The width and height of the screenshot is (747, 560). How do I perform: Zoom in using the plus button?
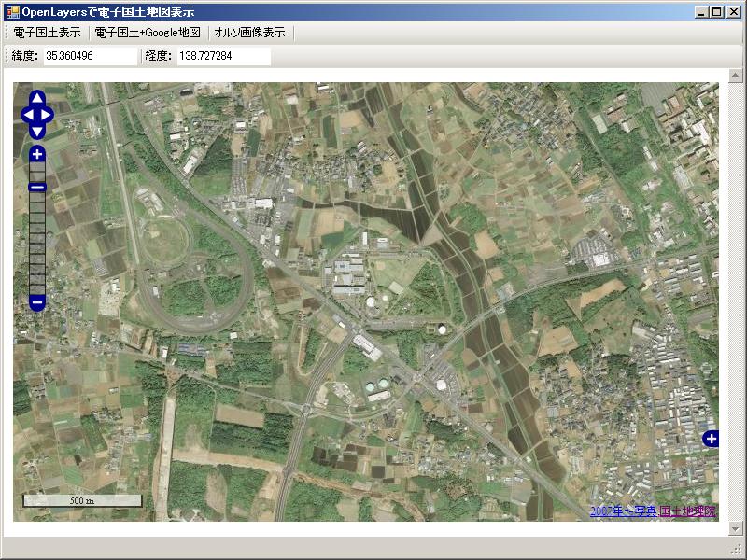[37, 154]
